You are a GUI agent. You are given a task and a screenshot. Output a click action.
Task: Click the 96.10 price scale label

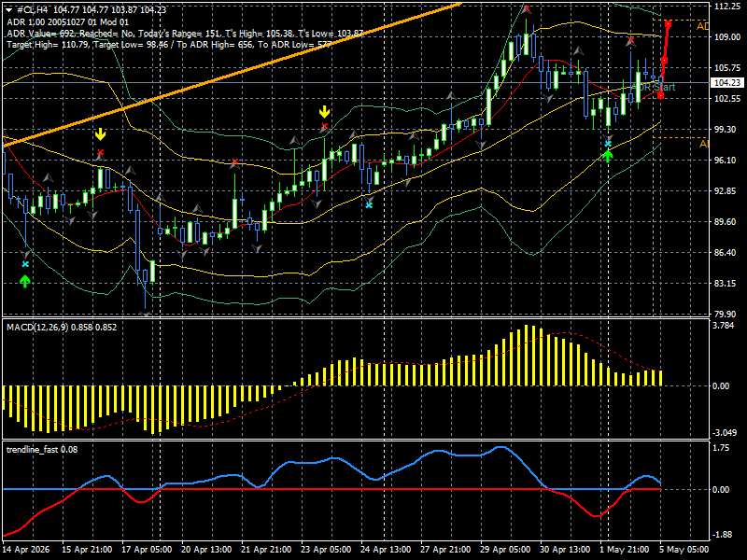pyautogui.click(x=725, y=161)
